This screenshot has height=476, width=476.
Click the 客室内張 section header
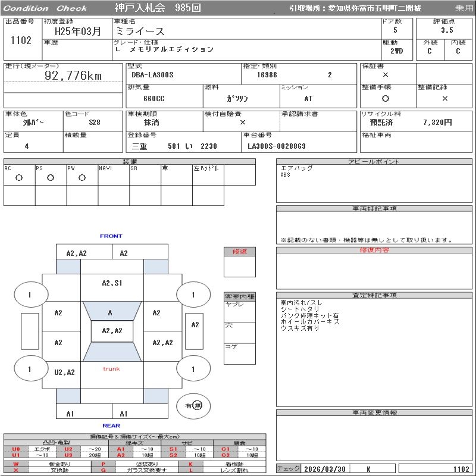239,296
